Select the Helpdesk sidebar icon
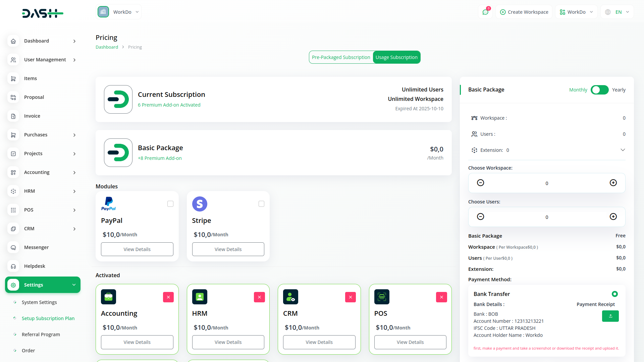The width and height of the screenshot is (644, 362). 13,266
